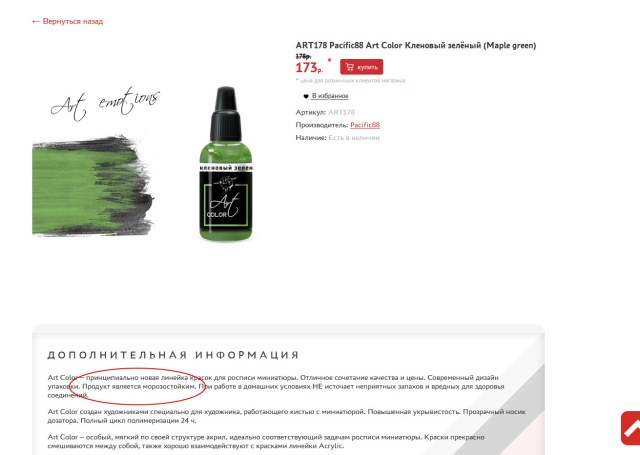Click the black dropper cap on the bottle

coord(226,113)
